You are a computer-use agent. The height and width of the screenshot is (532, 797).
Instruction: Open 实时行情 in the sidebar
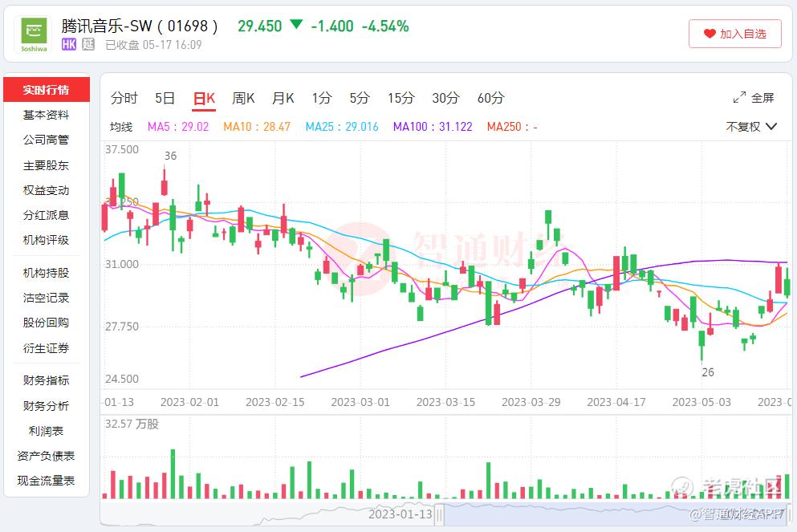click(47, 90)
